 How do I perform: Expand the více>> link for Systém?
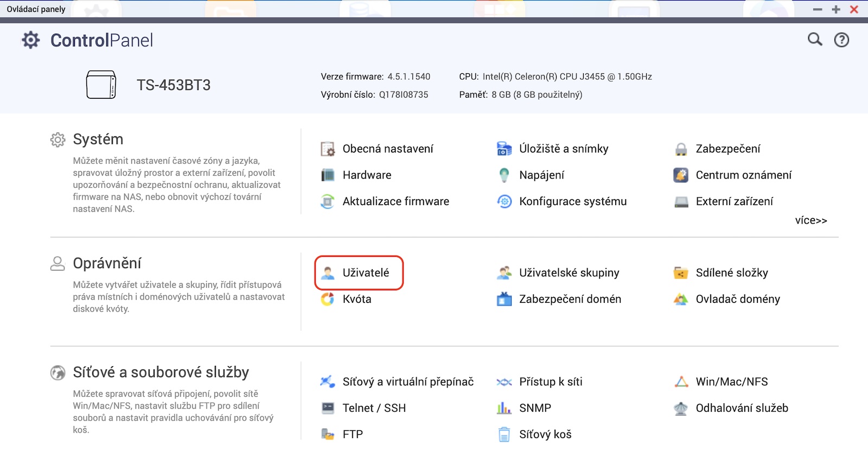click(x=810, y=220)
